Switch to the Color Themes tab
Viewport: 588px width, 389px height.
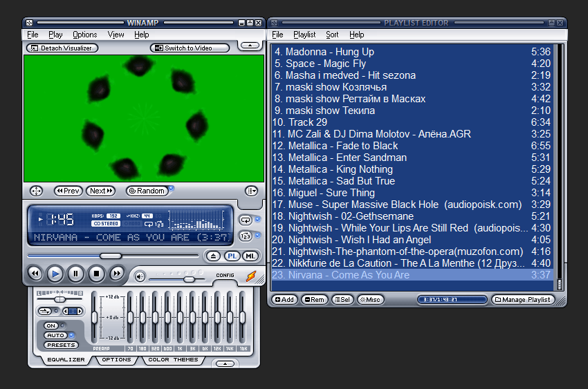pyautogui.click(x=173, y=360)
